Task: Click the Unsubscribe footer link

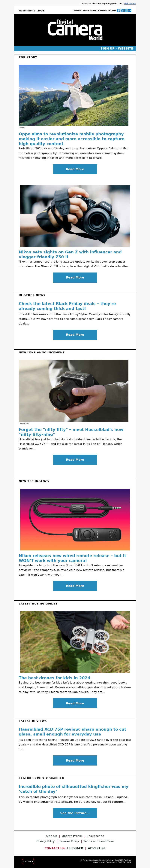Action: 95,836
